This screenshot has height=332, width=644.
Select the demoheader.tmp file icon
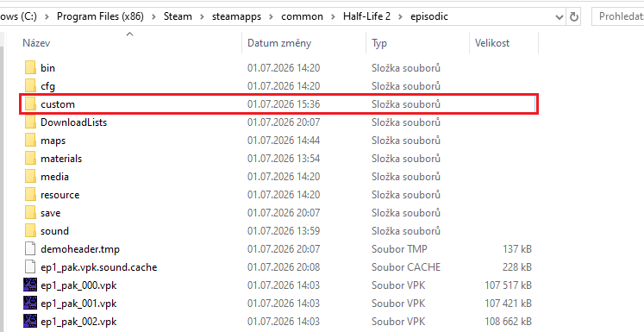tap(30, 248)
